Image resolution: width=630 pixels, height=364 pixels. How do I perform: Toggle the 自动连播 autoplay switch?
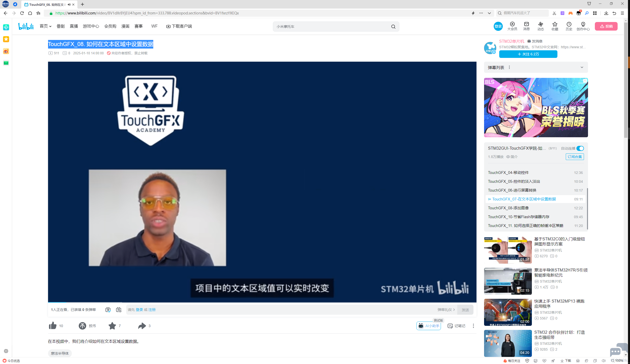pos(580,148)
